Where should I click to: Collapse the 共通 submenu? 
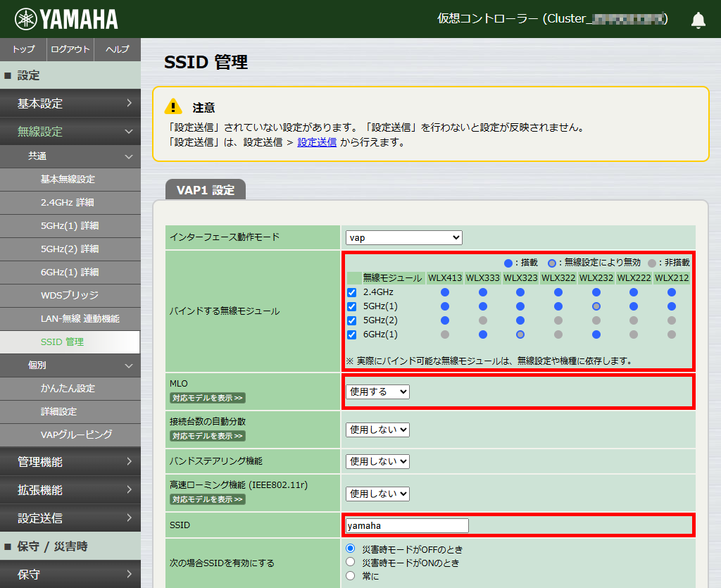pos(70,156)
